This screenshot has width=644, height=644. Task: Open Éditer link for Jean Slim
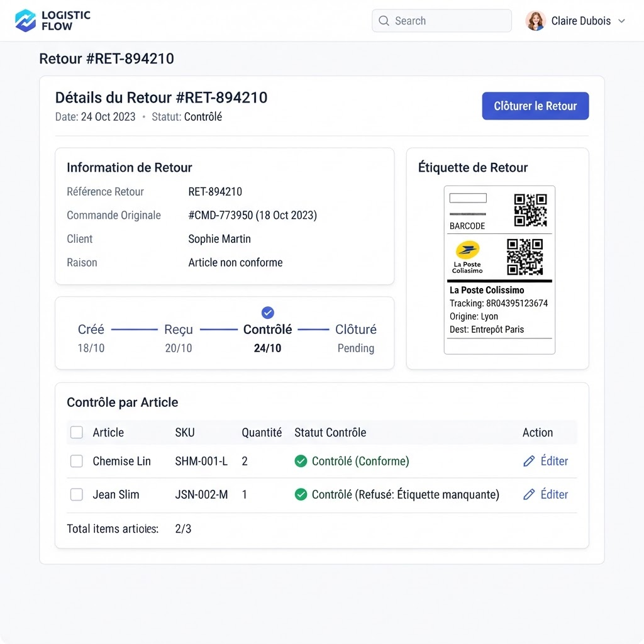554,494
